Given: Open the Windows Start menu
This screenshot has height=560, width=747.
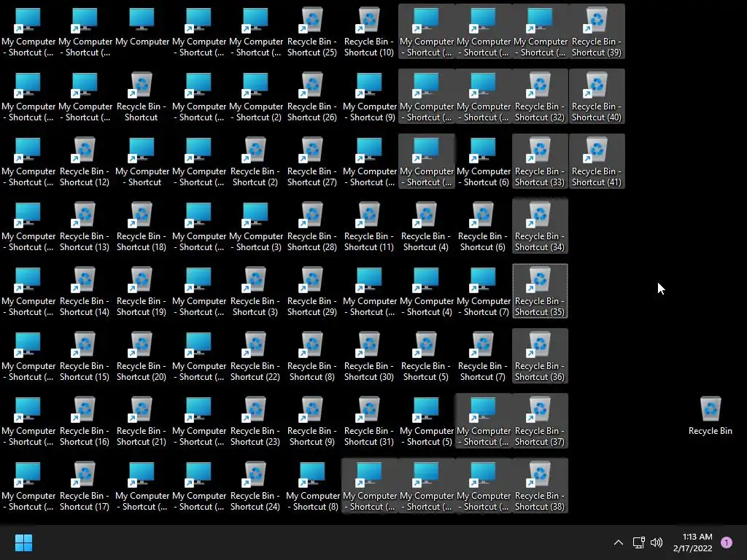Looking at the screenshot, I should (x=23, y=542).
